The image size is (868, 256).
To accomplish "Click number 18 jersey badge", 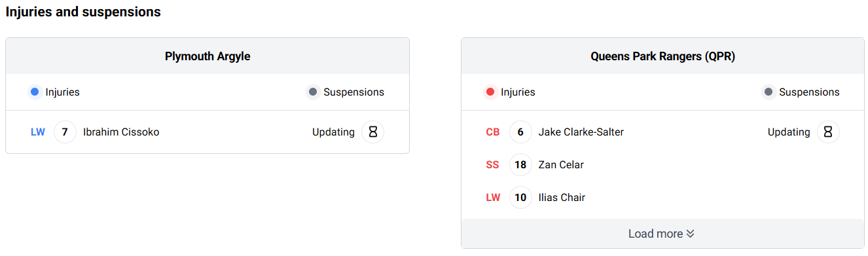I will tap(520, 165).
